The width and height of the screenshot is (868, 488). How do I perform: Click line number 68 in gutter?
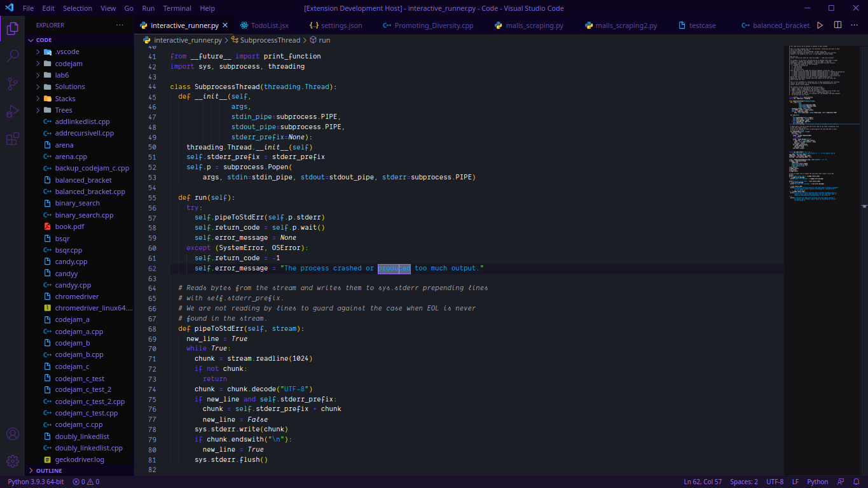151,329
